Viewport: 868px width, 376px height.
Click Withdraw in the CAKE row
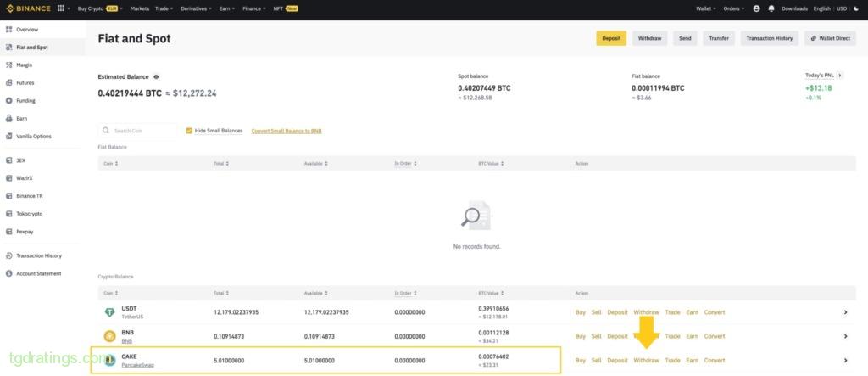646,361
